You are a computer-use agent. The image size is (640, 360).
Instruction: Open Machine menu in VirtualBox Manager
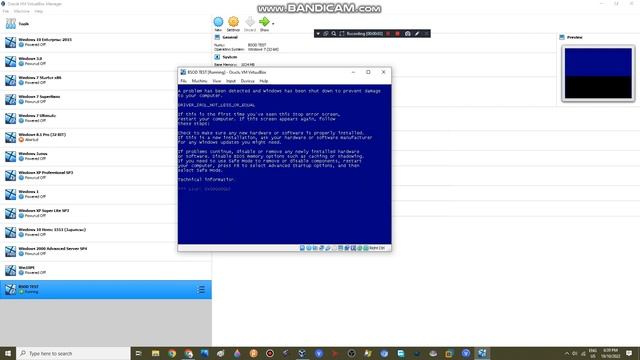pos(22,11)
